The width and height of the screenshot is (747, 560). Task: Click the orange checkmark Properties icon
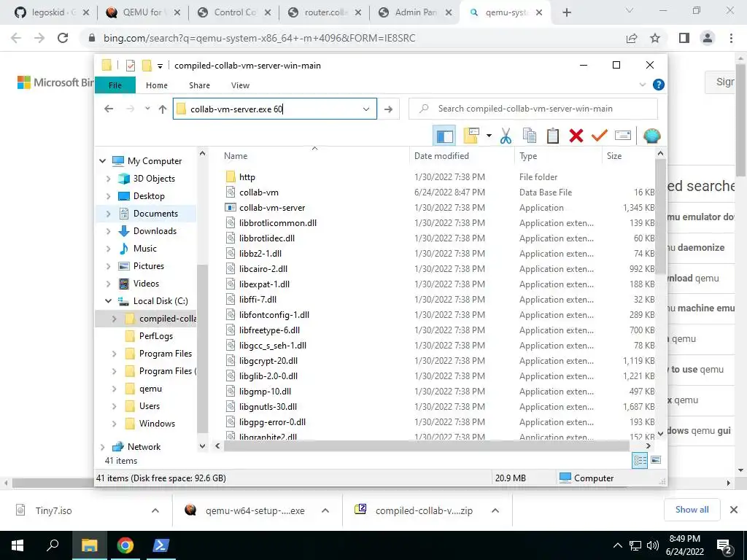pos(600,136)
